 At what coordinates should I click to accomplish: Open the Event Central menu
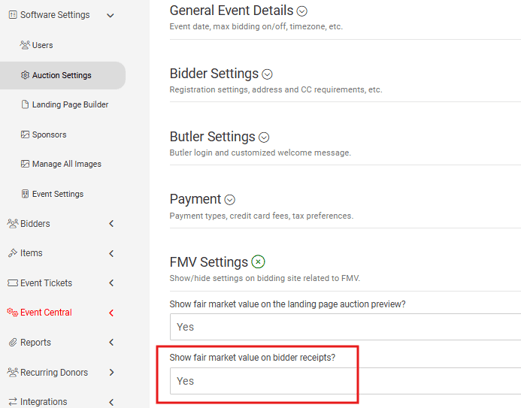coord(46,313)
